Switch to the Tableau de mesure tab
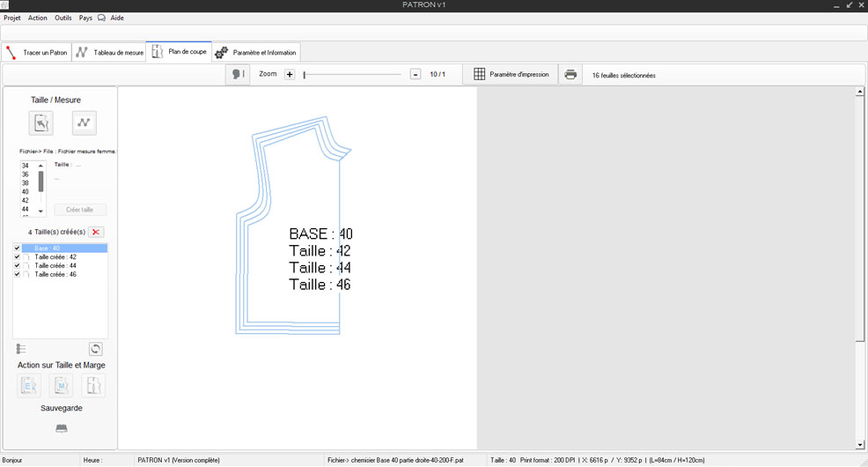Screen dimensions: 868x467 [x=110, y=53]
